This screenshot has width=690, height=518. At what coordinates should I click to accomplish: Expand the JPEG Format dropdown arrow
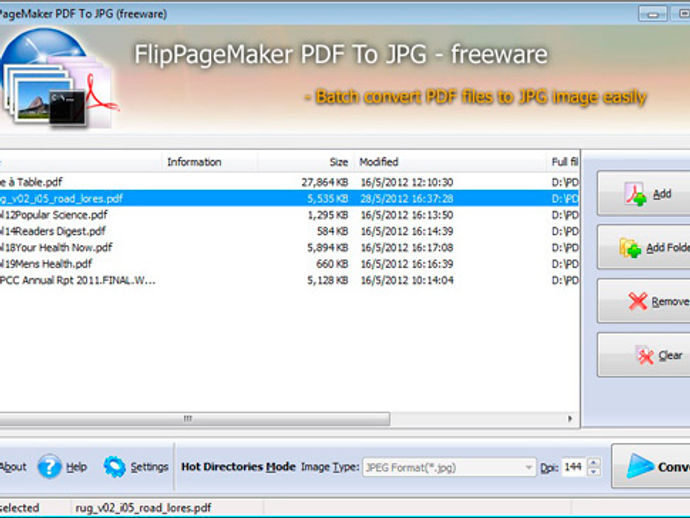click(529, 467)
